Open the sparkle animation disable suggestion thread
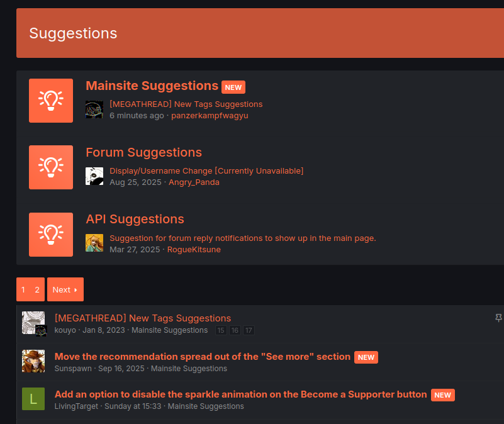The height and width of the screenshot is (424, 504). pos(240,394)
